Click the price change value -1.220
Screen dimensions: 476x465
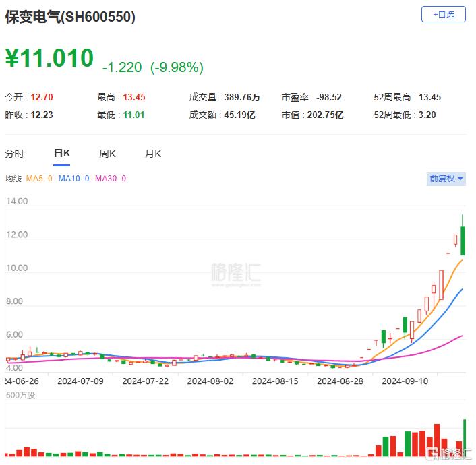coord(122,67)
